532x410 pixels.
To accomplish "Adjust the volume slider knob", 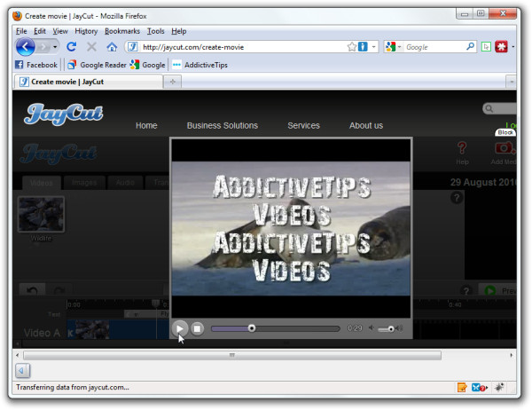I will coord(391,329).
